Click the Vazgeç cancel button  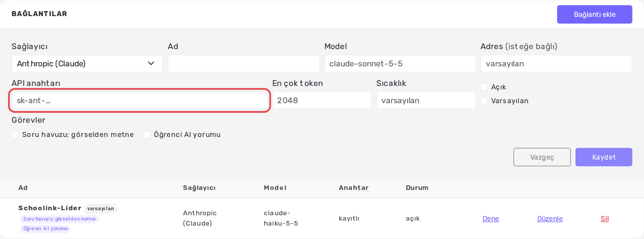(542, 157)
